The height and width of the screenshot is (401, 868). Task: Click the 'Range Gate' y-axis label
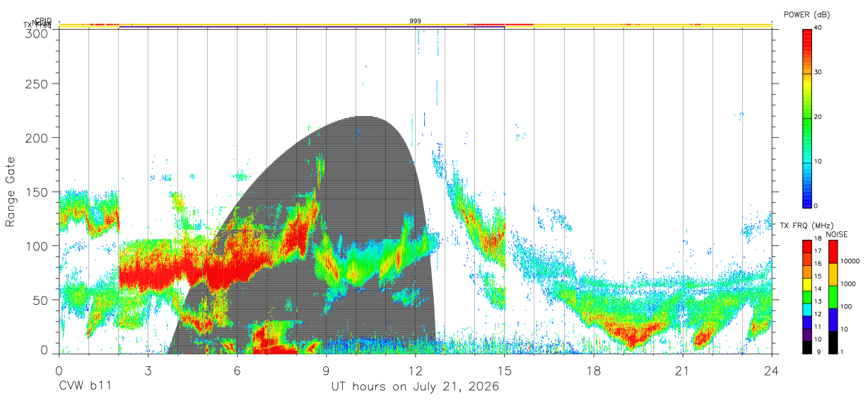click(x=11, y=192)
